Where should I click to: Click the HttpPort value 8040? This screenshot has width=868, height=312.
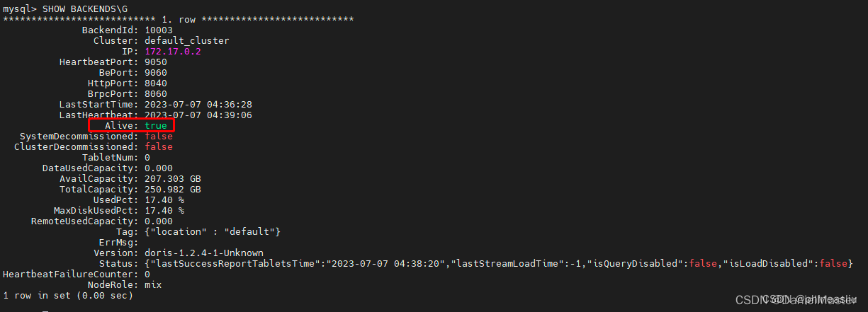[155, 83]
